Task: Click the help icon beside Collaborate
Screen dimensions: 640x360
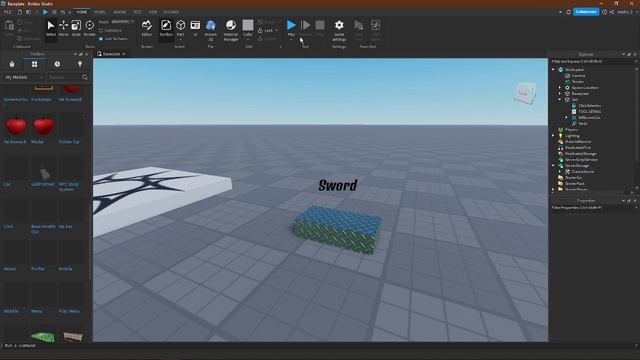Action: coord(604,12)
